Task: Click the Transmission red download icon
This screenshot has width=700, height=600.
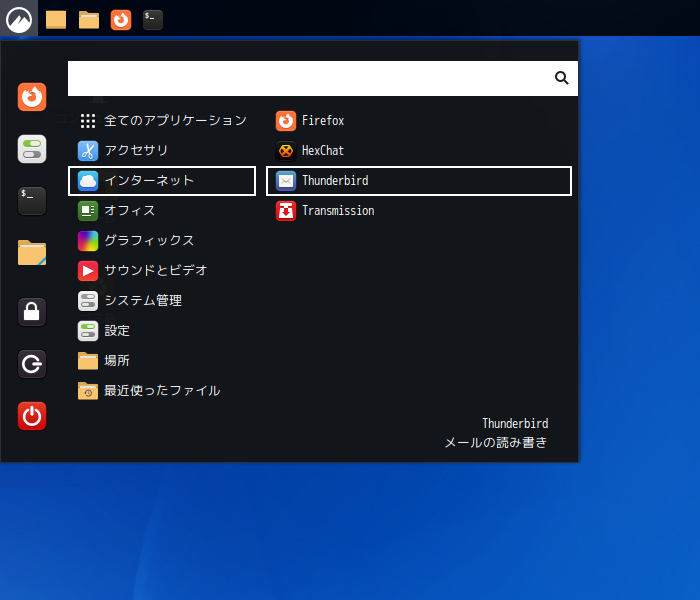Action: 286,211
